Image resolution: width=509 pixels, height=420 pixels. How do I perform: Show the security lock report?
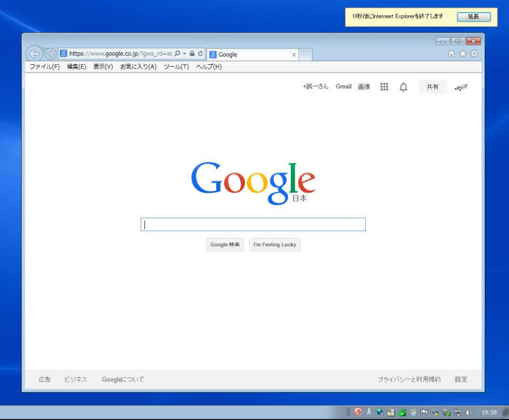pyautogui.click(x=192, y=53)
